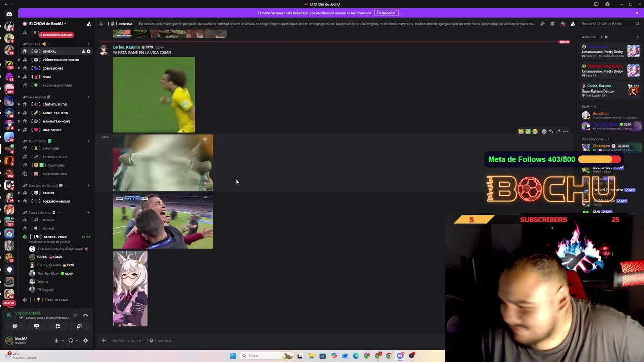Open UMA-SECRET channel
644x362 pixels.
point(55,130)
